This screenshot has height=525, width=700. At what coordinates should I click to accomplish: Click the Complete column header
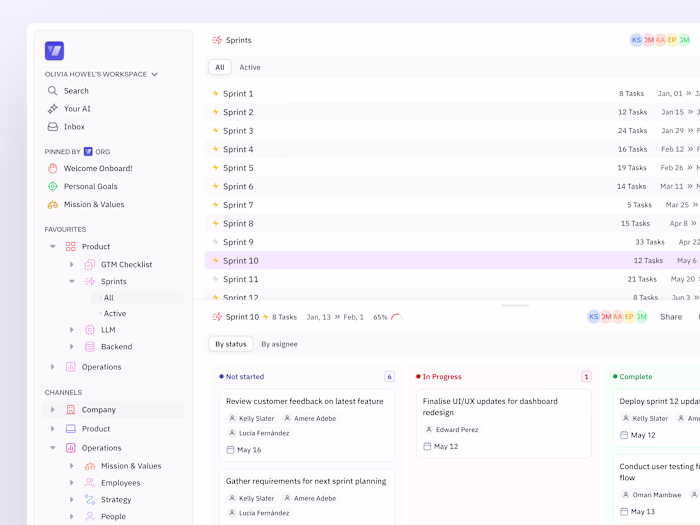[635, 377]
